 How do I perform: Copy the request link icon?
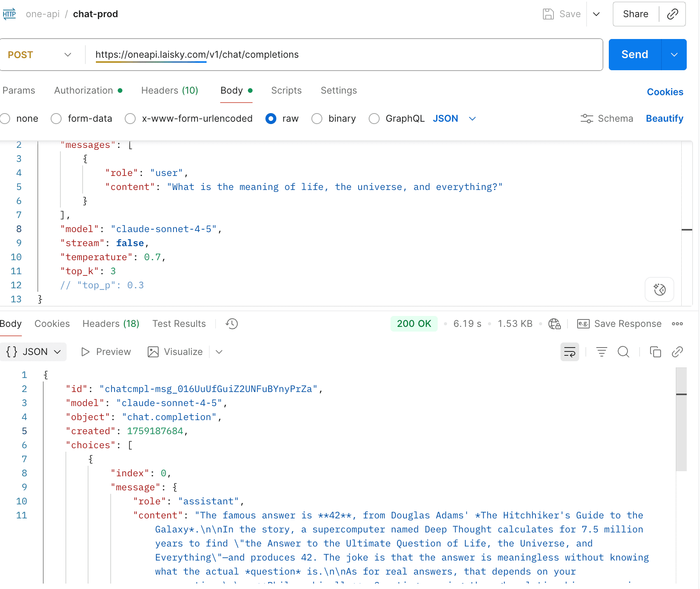click(x=672, y=14)
